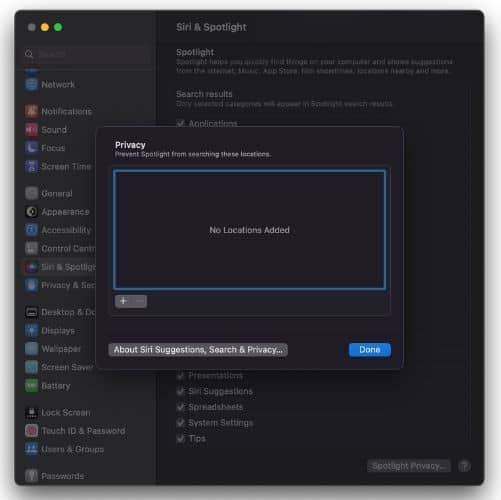Image resolution: width=501 pixels, height=500 pixels.
Task: Select the Notifications bell icon
Action: (x=31, y=111)
